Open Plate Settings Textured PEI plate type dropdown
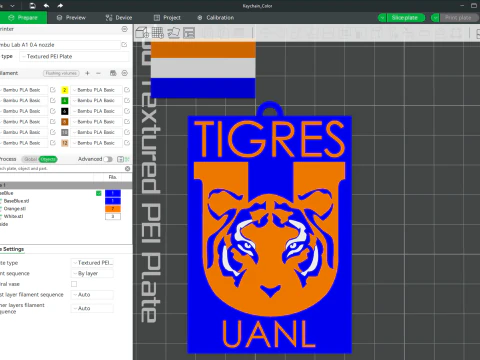The image size is (480, 360). point(92,263)
